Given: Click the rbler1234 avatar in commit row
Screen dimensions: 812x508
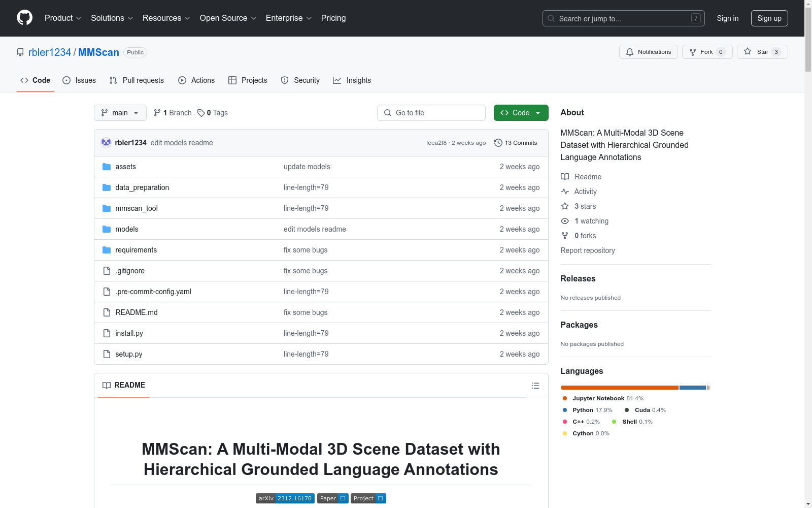Looking at the screenshot, I should click(x=106, y=143).
